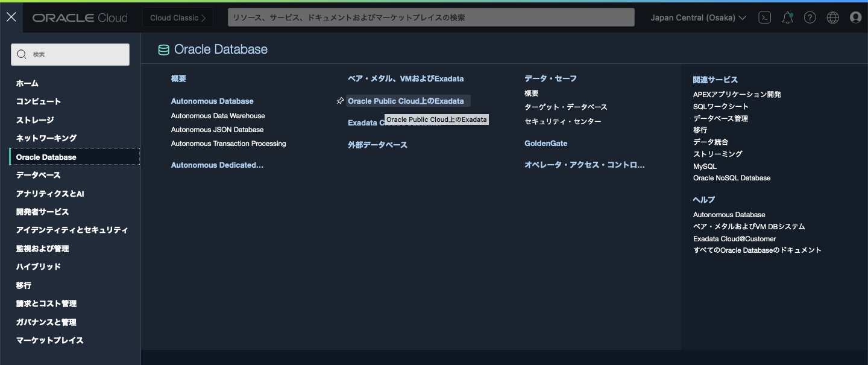Screen dimensions: 868x365
Task: Open MySQL under 関連サービス
Action: 704,166
